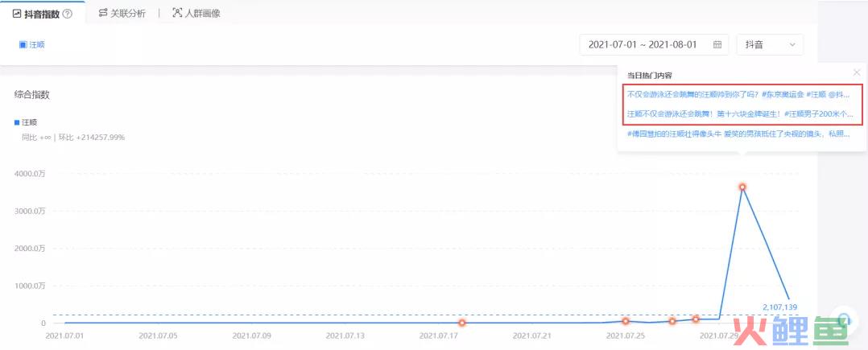Switch to the 关联分析 tab

(127, 14)
